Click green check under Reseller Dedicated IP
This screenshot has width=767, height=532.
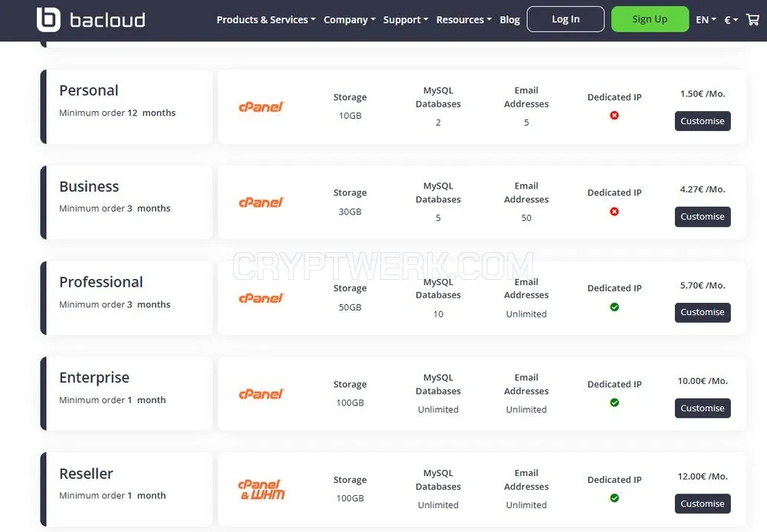[x=614, y=498]
